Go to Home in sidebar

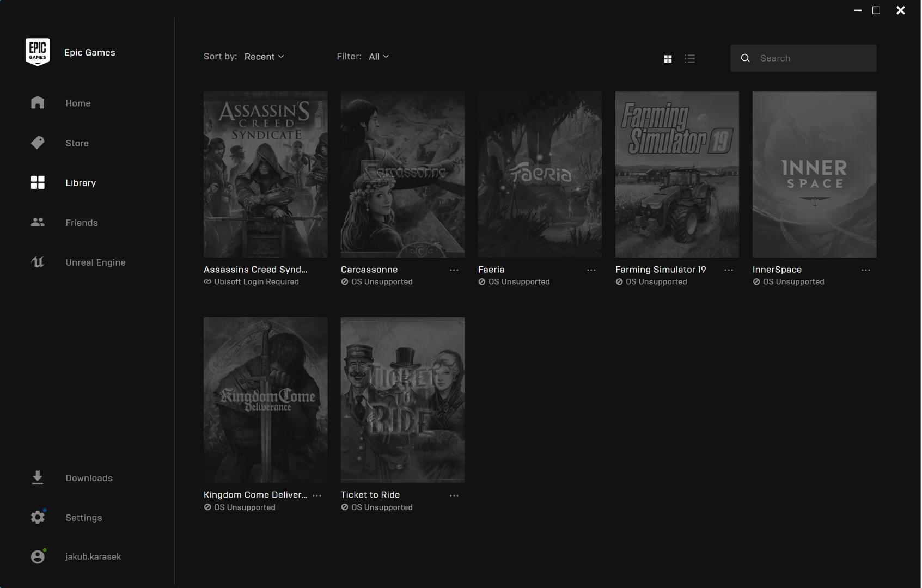[x=78, y=103]
